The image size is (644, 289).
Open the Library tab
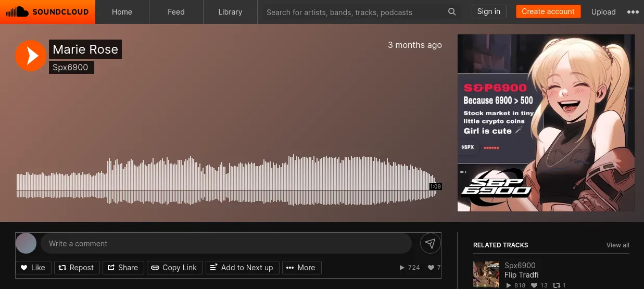coord(230,12)
